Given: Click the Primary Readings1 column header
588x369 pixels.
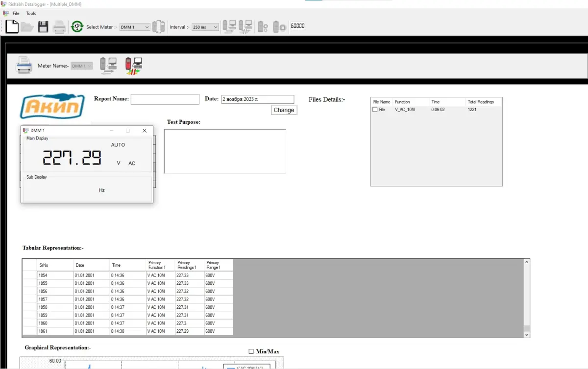Looking at the screenshot, I should [189, 265].
